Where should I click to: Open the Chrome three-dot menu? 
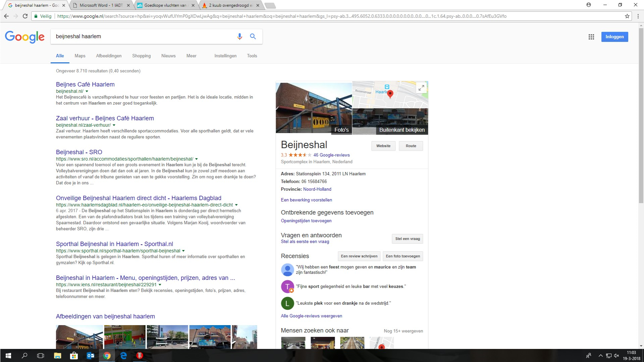click(x=638, y=16)
